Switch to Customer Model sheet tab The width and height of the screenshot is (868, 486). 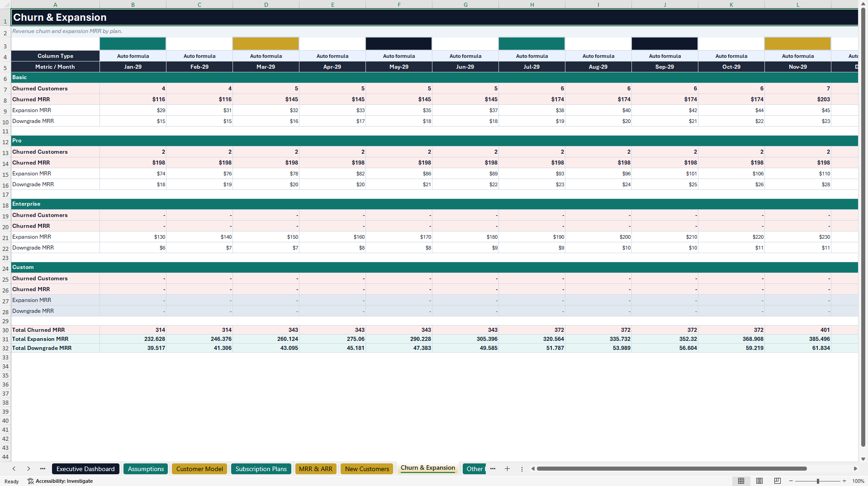199,469
